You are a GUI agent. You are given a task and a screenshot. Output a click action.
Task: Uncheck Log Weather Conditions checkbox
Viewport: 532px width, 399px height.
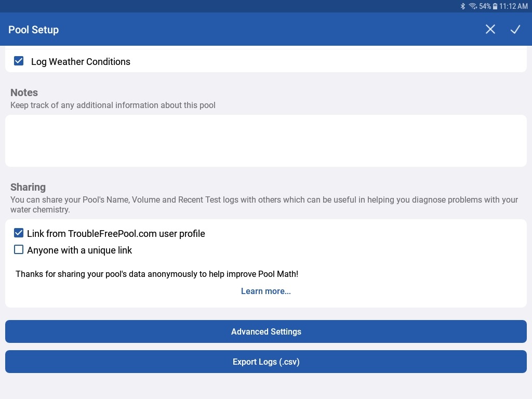(19, 61)
